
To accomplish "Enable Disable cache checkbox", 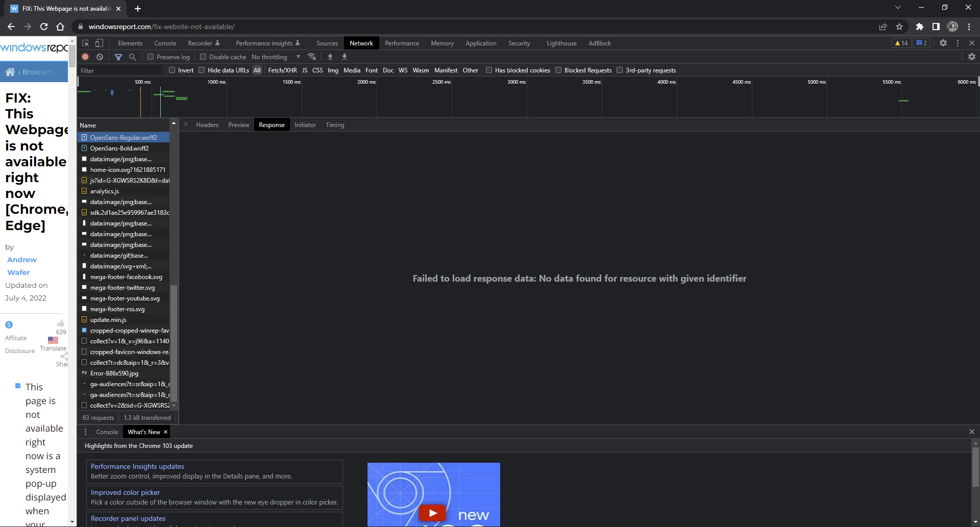I will click(203, 57).
